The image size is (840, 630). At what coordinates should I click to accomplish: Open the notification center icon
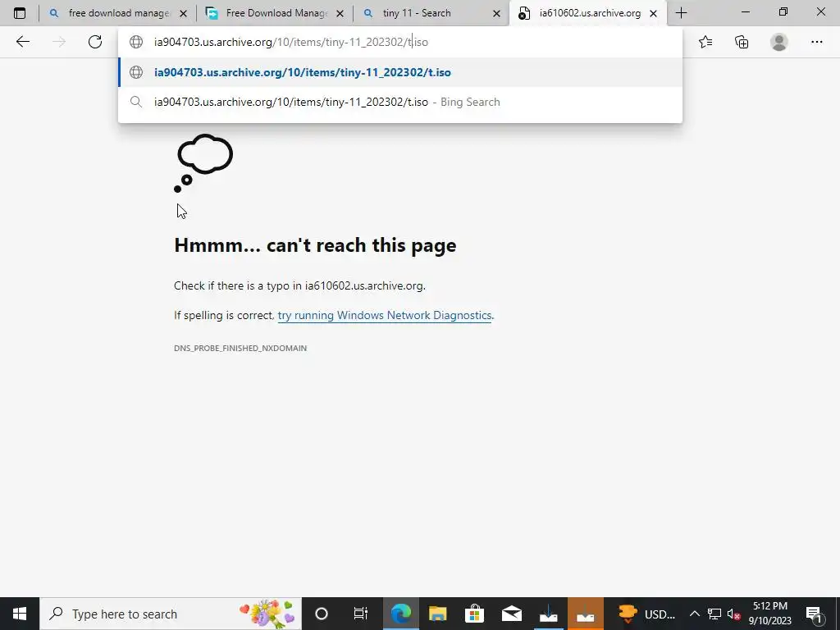click(x=815, y=614)
